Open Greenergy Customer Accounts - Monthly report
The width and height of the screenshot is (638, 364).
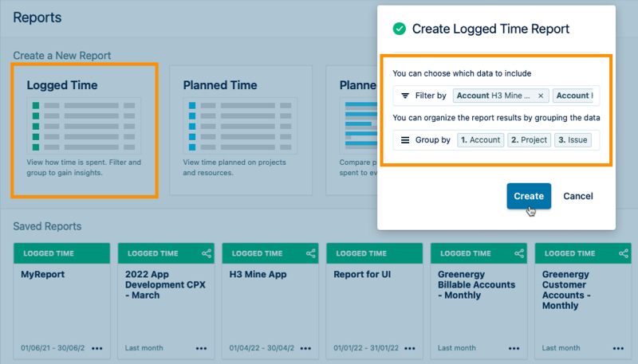pyautogui.click(x=583, y=301)
